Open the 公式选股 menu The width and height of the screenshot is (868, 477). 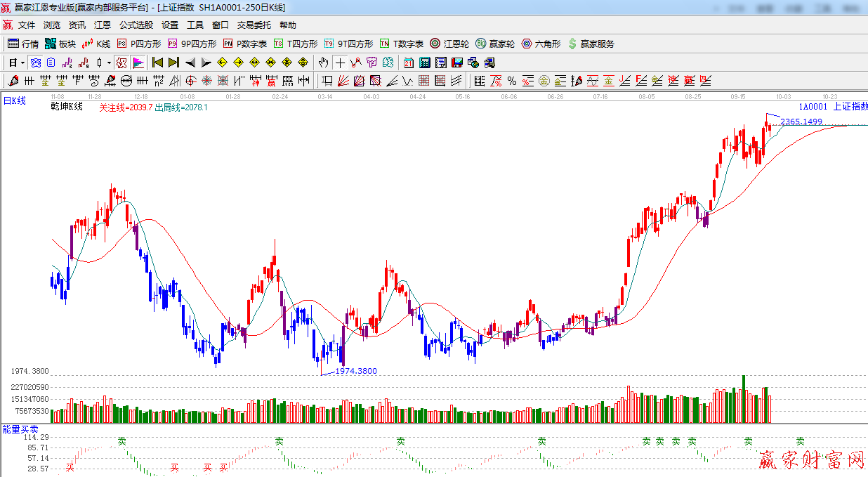(136, 25)
